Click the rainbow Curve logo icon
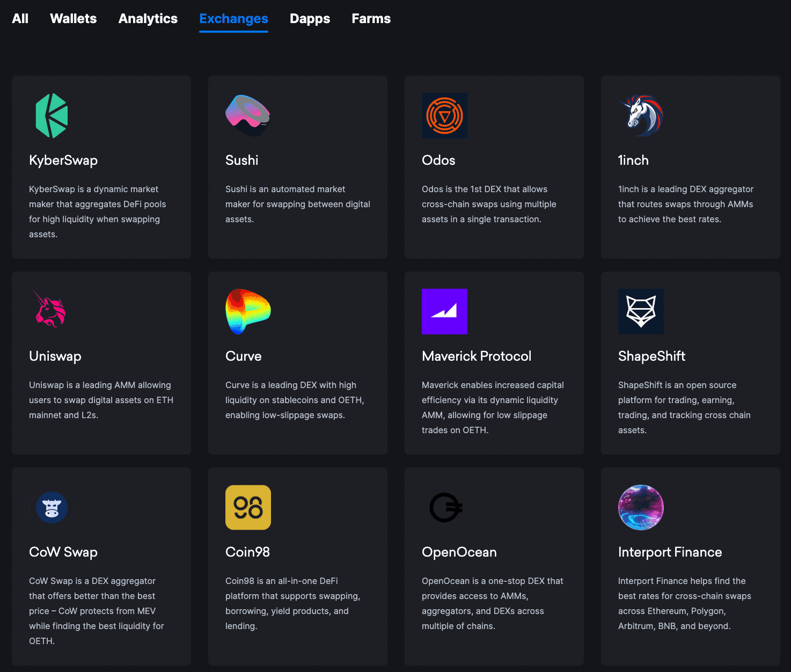This screenshot has height=672, width=791. [x=248, y=311]
